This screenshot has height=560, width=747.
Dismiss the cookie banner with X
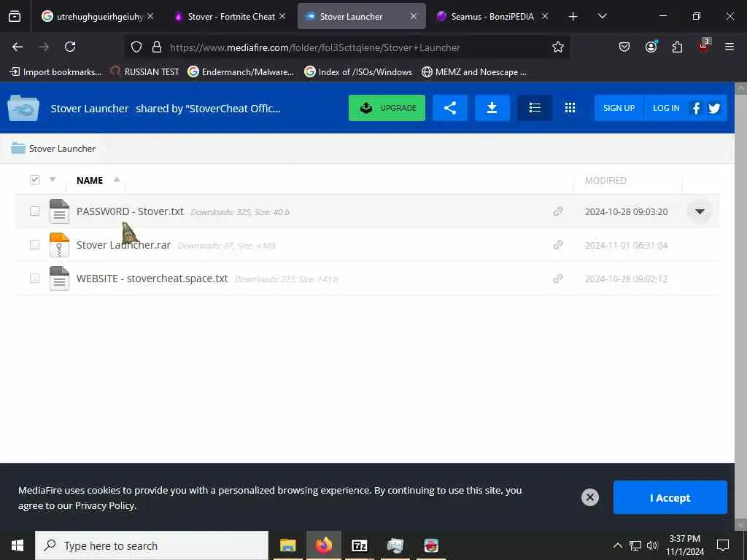pyautogui.click(x=589, y=497)
